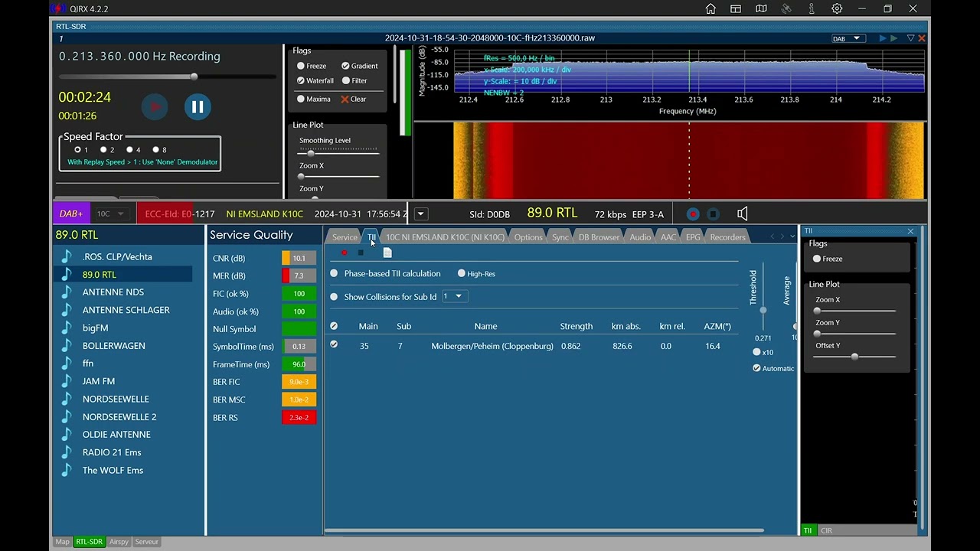980x551 pixels.
Task: Click the music note icon beside bigFM
Action: pos(67,328)
